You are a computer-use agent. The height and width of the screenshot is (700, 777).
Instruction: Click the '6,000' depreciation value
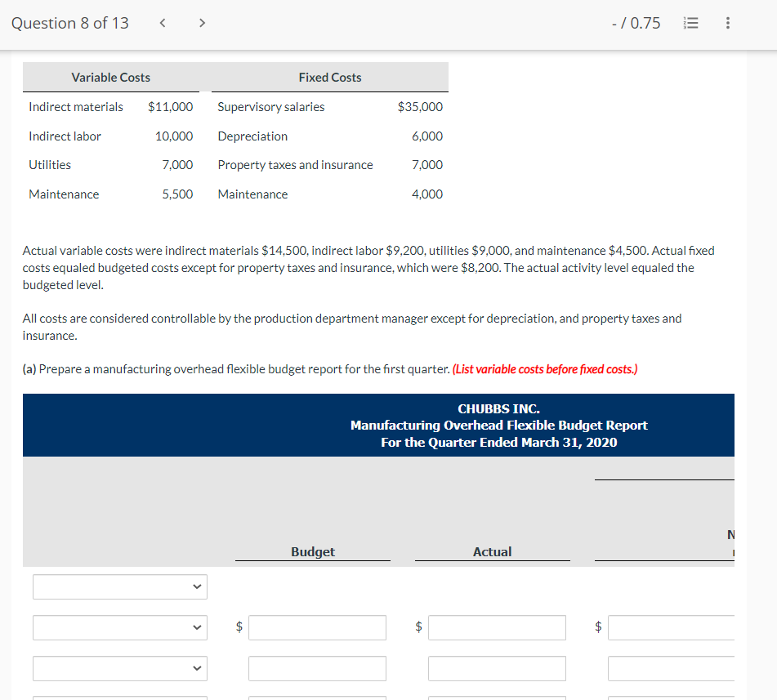click(427, 136)
